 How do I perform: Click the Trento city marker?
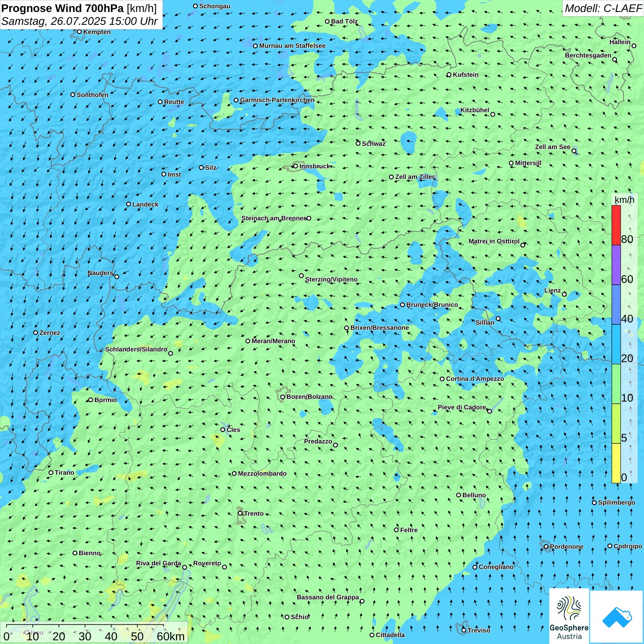tap(240, 513)
